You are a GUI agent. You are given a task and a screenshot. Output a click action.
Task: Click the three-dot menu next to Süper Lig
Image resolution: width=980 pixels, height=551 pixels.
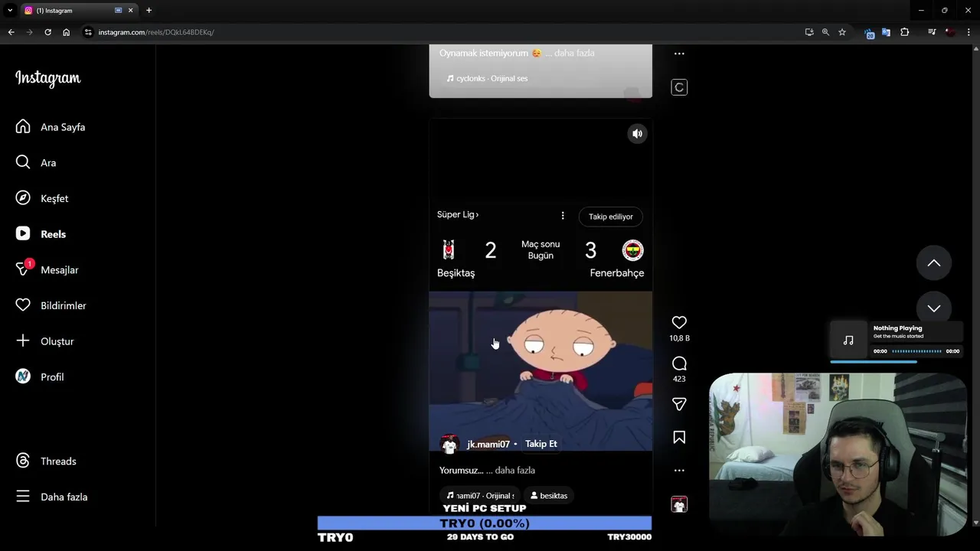click(563, 216)
